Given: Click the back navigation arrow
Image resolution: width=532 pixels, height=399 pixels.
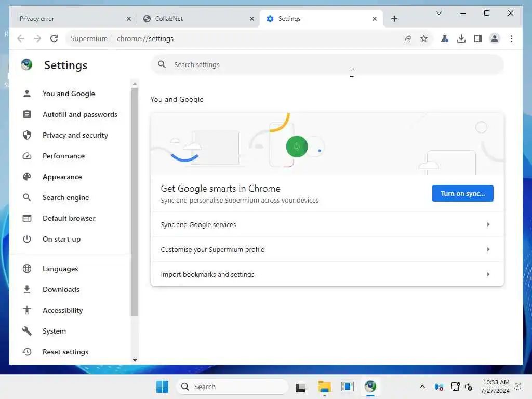Looking at the screenshot, I should click(21, 38).
